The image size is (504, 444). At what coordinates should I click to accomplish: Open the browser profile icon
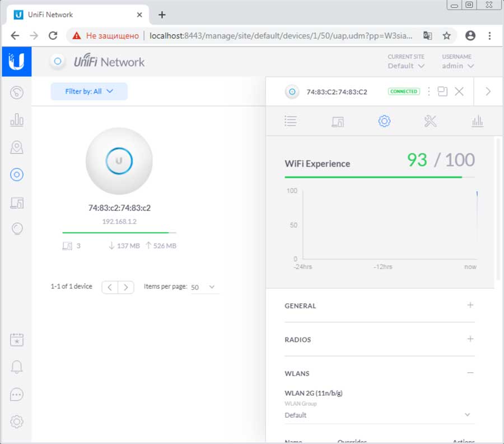[470, 35]
